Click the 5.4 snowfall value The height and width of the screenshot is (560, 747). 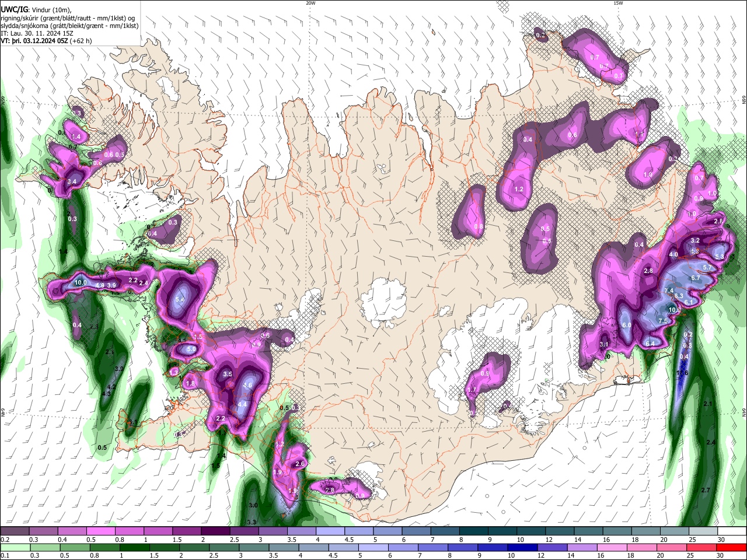coord(180,299)
